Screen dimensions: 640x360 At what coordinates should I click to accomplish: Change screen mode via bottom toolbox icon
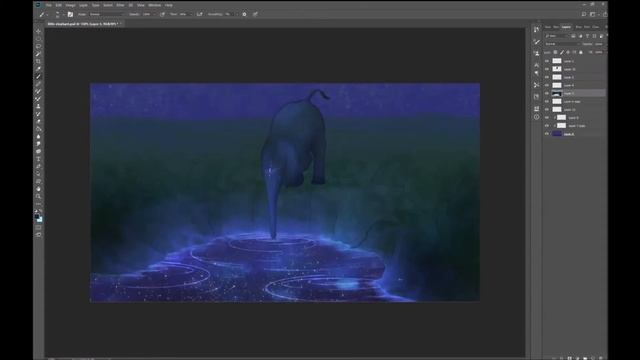[39, 235]
